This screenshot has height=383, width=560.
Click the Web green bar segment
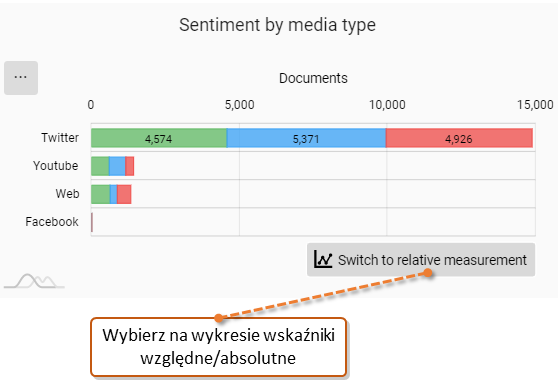[100, 194]
